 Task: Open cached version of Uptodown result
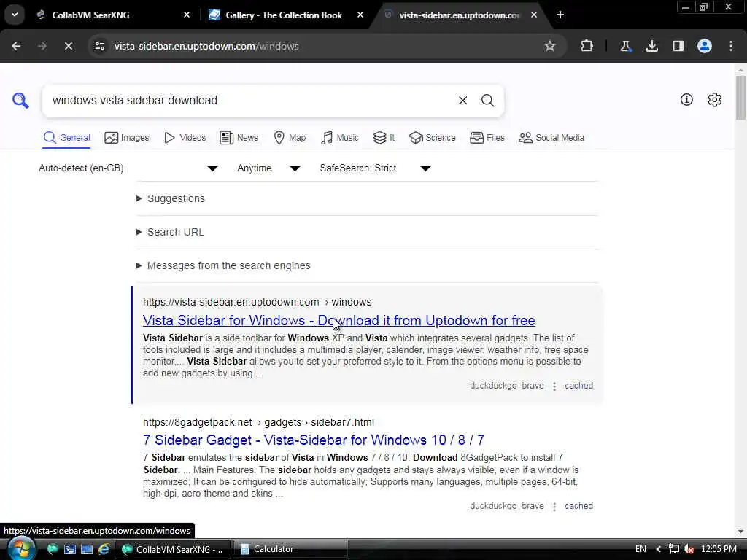click(578, 386)
